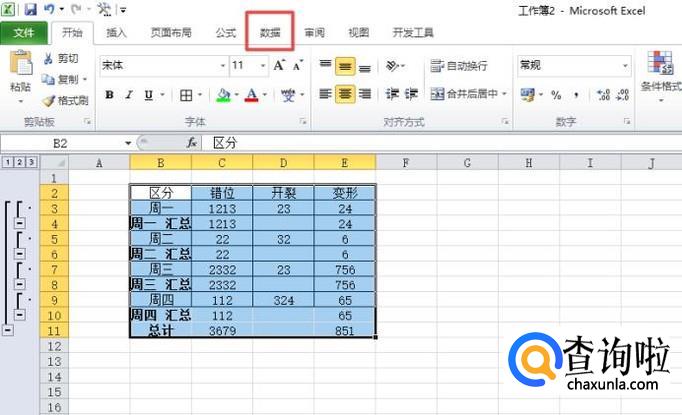Apply percent style with % icon
Screen dimensions: 682x415
tap(556, 95)
